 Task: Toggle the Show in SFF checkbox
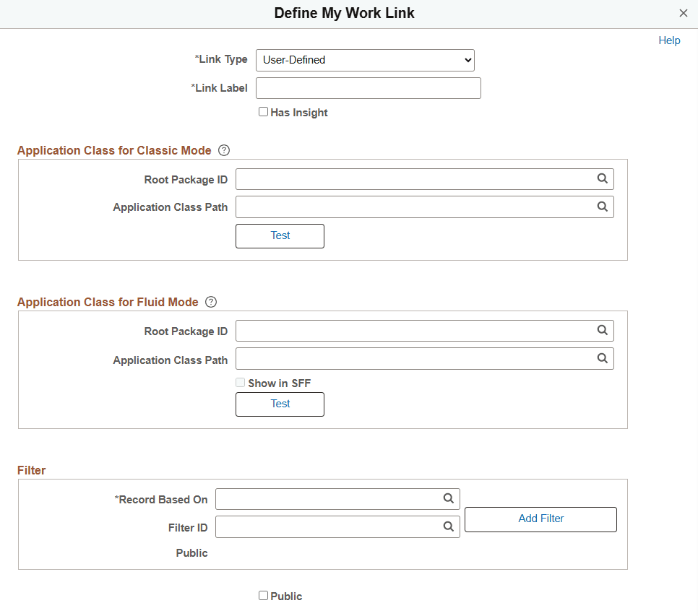(x=240, y=382)
